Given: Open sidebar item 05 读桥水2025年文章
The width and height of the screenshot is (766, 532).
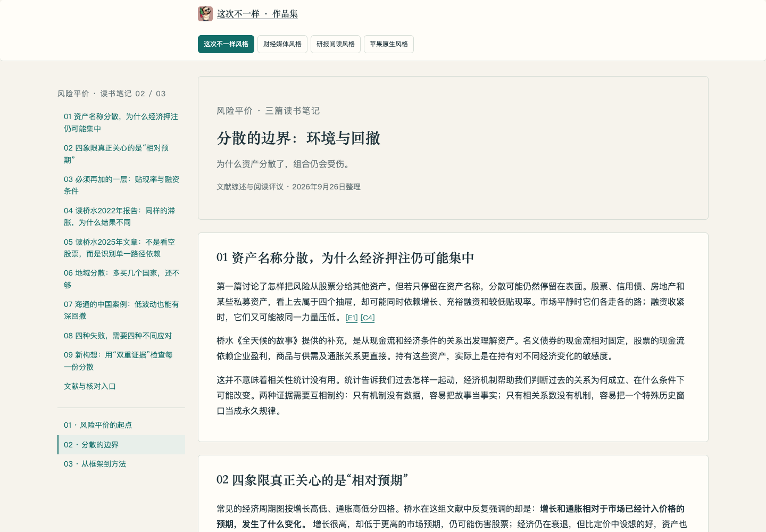Looking at the screenshot, I should click(121, 248).
